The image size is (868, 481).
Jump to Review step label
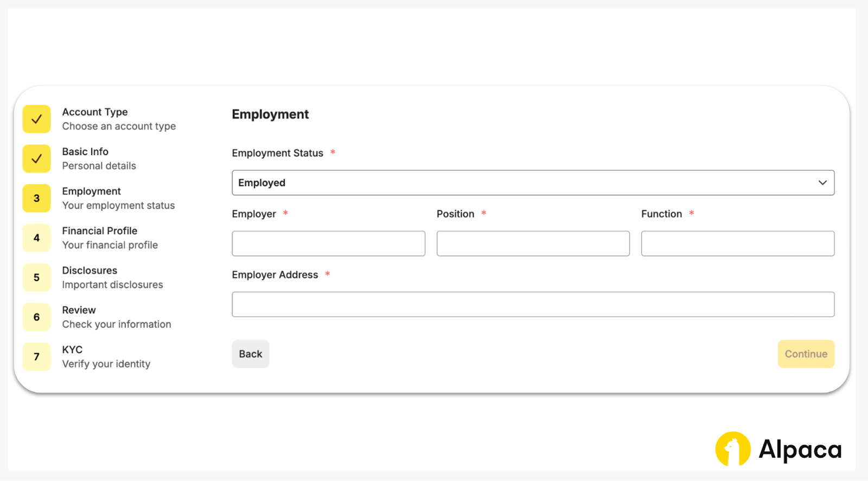coord(79,310)
